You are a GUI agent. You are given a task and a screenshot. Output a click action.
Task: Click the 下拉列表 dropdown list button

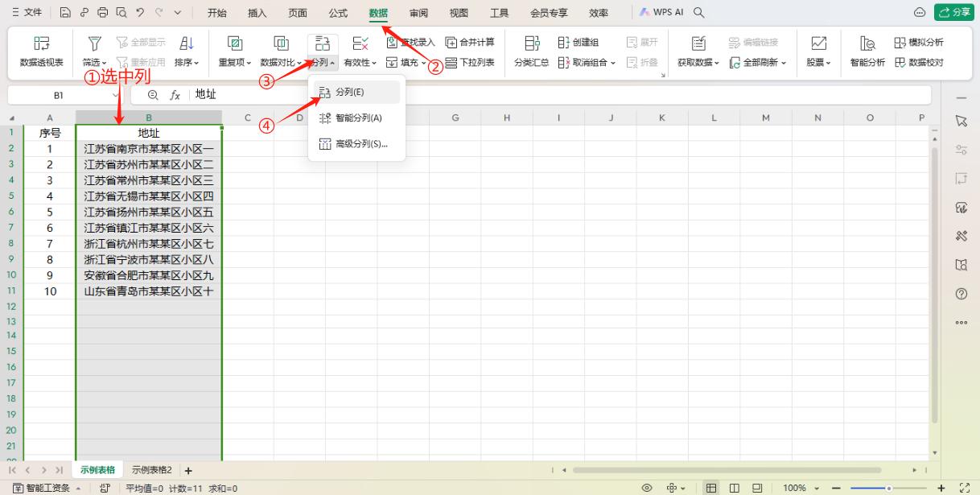pos(470,62)
